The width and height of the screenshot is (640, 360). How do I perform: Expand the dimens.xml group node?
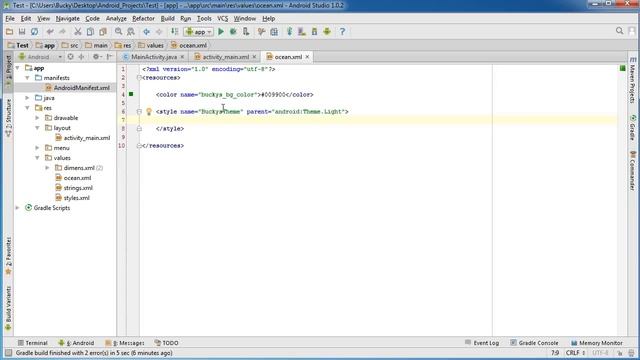coord(47,168)
